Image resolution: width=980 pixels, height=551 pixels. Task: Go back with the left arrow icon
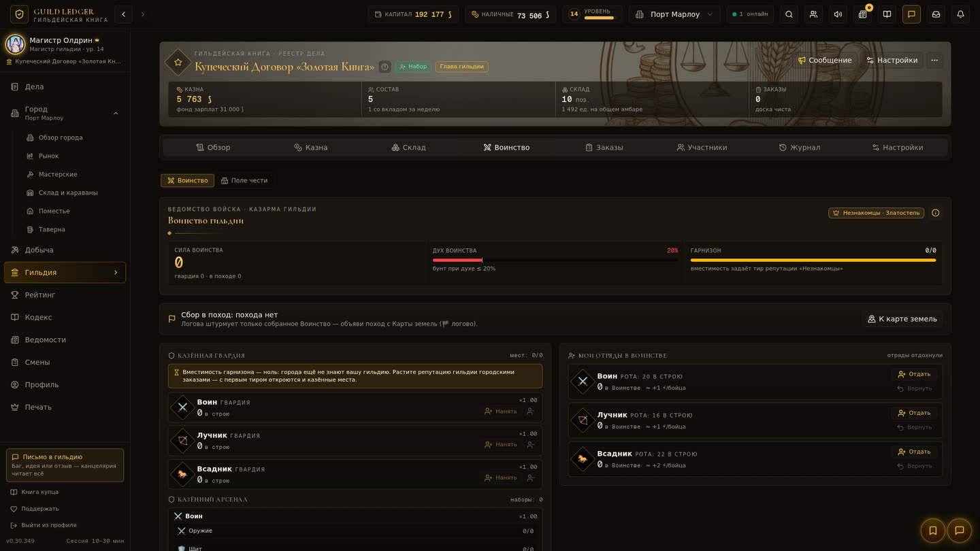(123, 14)
